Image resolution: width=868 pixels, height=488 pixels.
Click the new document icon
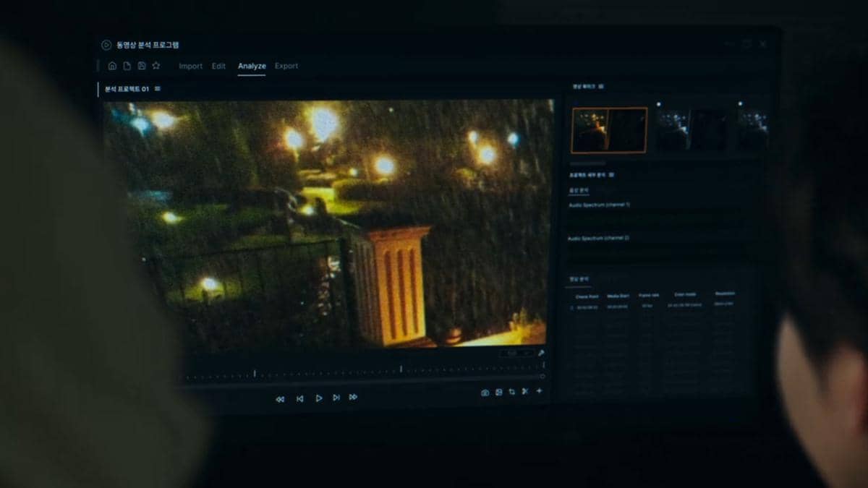click(127, 66)
